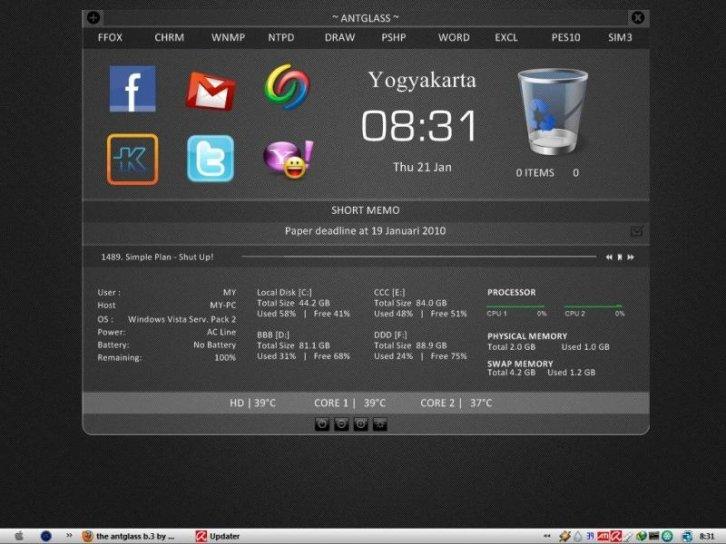This screenshot has width=726, height=544.
Task: Open the Kaskus K icon
Action: tap(132, 159)
